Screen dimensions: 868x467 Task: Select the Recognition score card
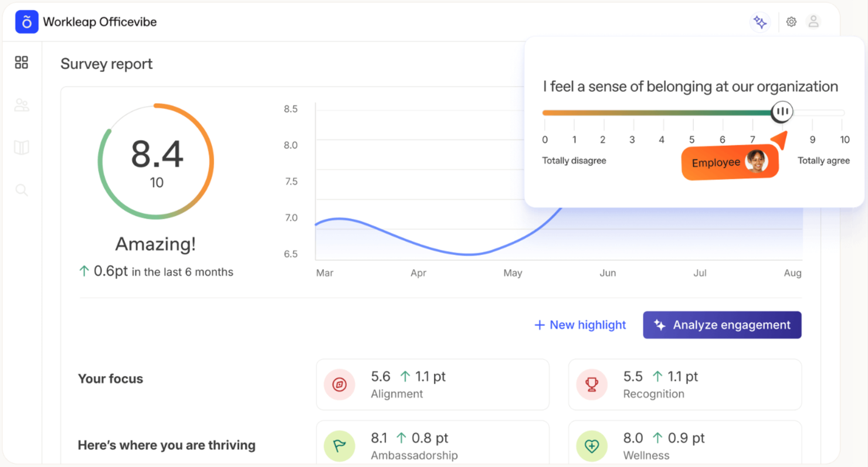[x=684, y=384]
